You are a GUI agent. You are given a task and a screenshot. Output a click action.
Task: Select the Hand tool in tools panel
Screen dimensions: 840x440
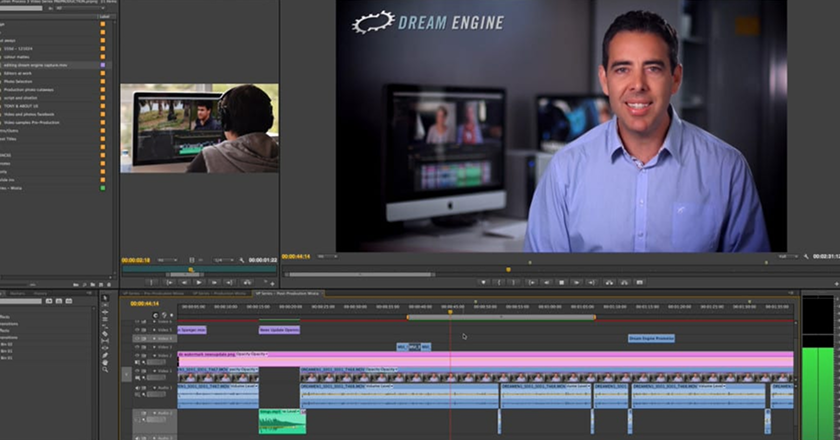[106, 361]
